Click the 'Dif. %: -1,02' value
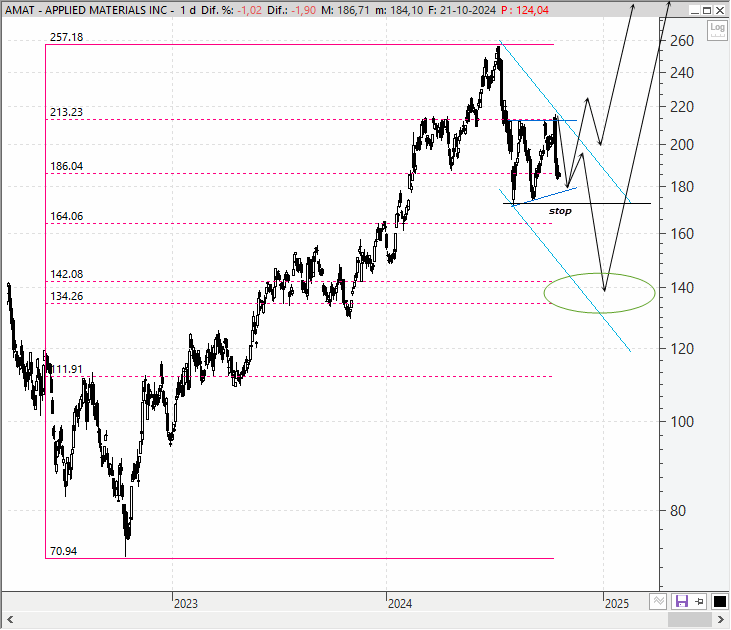 pyautogui.click(x=232, y=10)
